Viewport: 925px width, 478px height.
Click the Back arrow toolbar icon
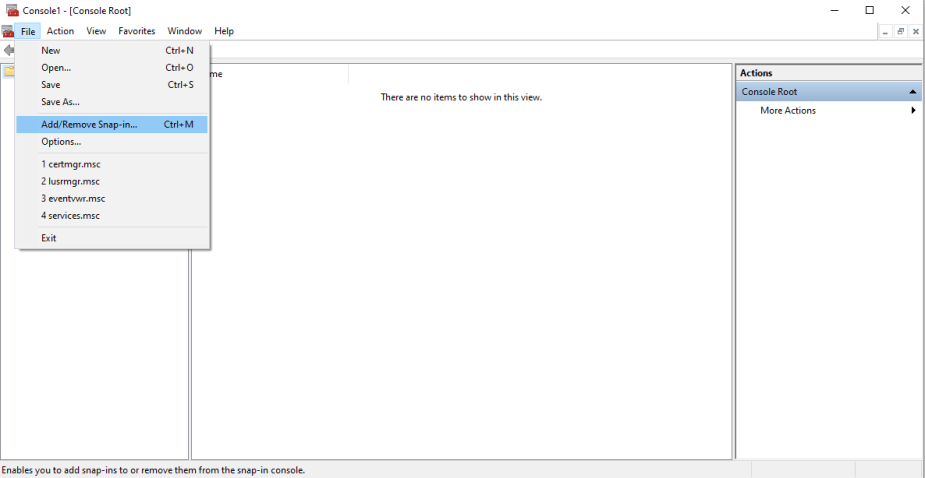coord(8,50)
